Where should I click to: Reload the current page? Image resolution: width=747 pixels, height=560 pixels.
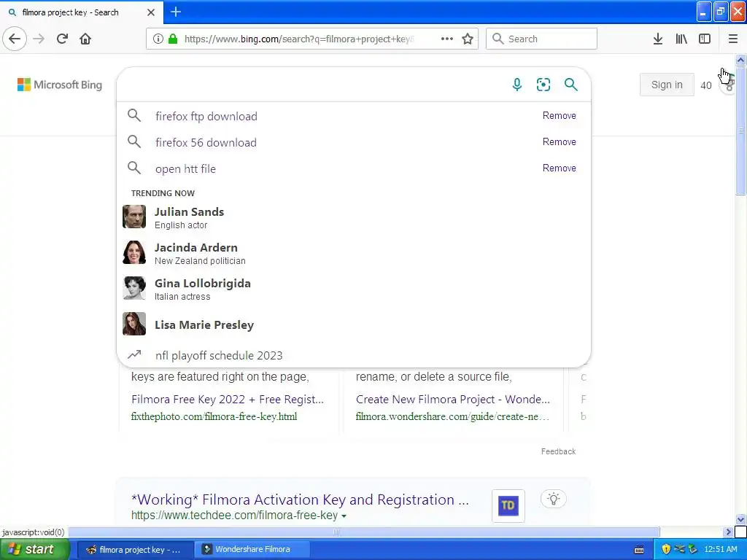coord(62,39)
